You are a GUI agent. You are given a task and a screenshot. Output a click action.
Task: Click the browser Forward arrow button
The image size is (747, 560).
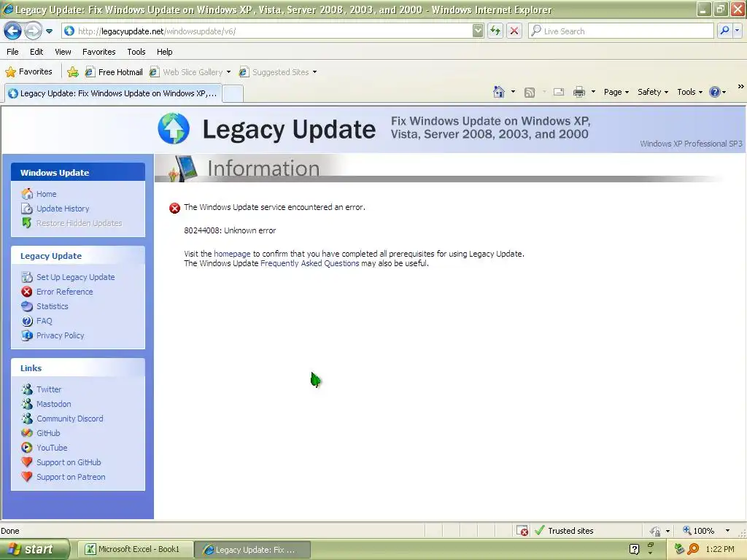33,31
